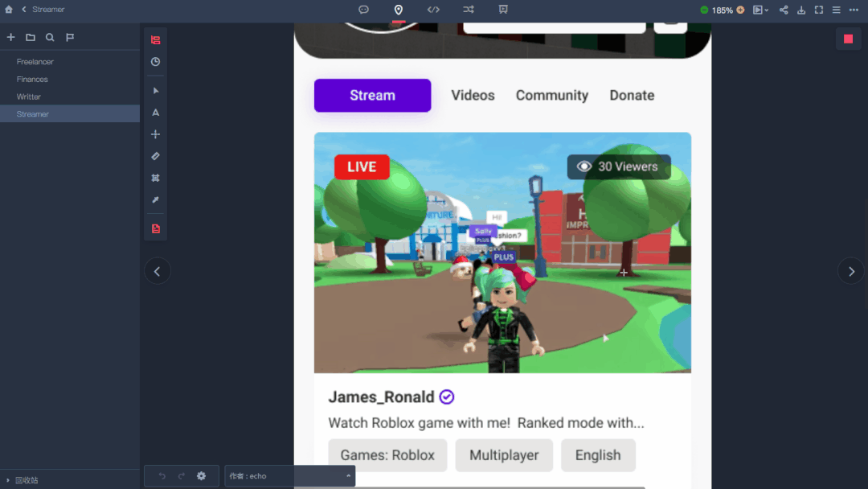The width and height of the screenshot is (868, 489).
Task: Select the location pin mode icon
Action: click(398, 10)
